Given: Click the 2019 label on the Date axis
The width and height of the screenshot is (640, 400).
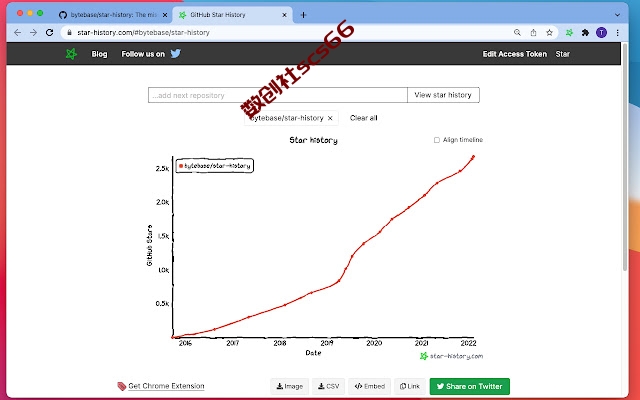Looking at the screenshot, I should 327,343.
